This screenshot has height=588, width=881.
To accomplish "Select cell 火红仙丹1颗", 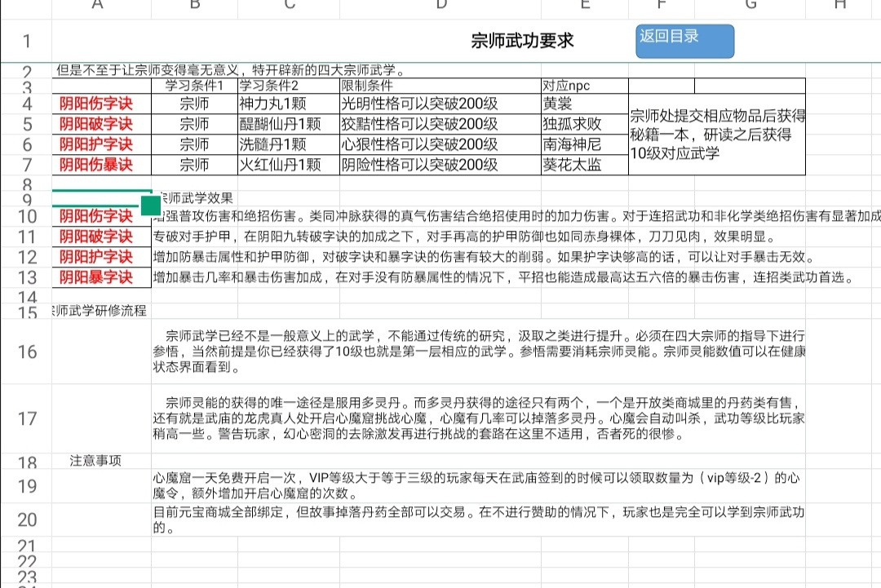I will click(289, 165).
